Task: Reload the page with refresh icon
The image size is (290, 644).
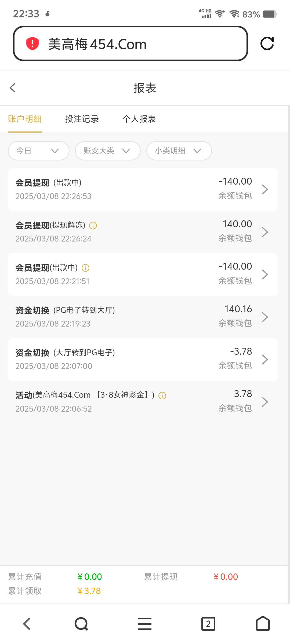Action: pos(267,43)
